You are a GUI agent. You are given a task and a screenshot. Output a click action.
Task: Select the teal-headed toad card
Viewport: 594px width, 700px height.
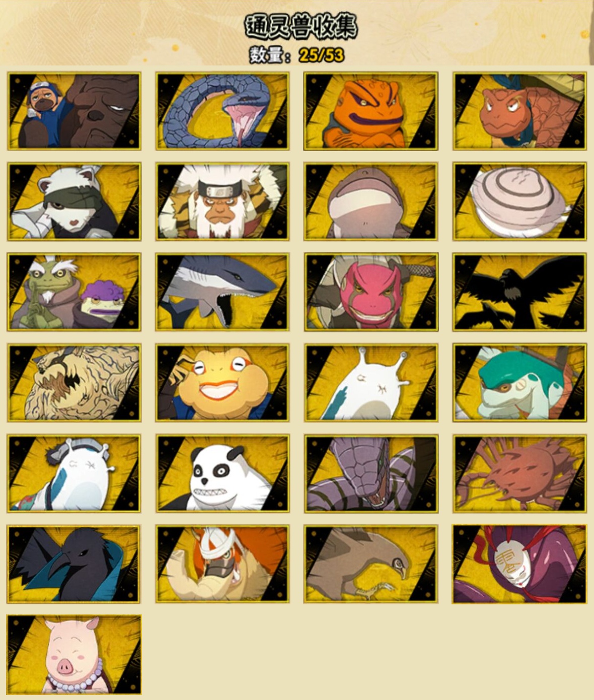click(x=519, y=383)
